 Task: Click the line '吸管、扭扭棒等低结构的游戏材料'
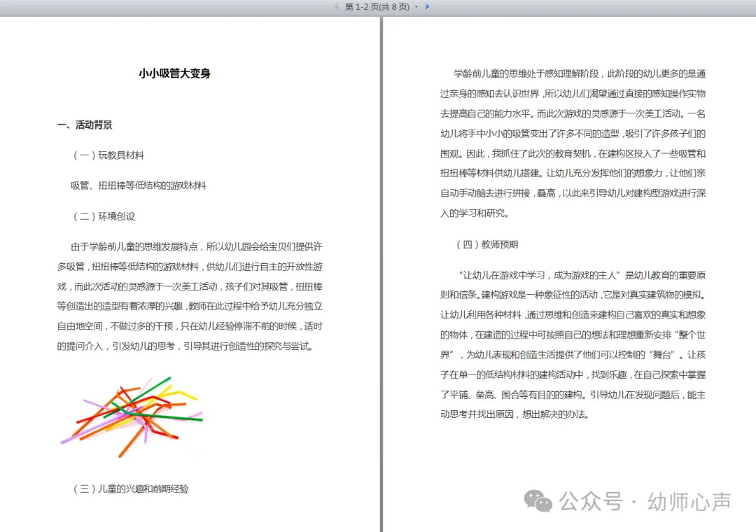pyautogui.click(x=139, y=185)
